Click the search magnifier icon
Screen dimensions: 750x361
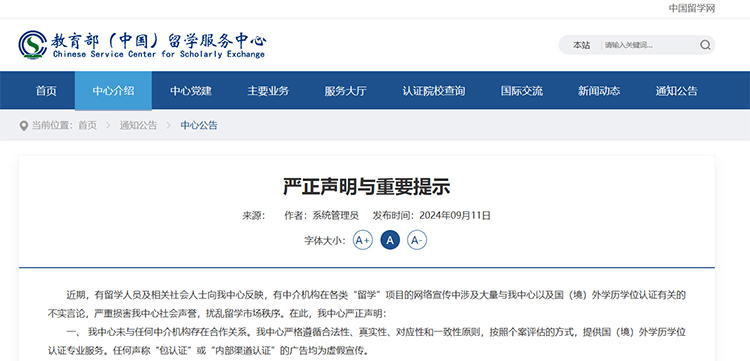pos(705,45)
